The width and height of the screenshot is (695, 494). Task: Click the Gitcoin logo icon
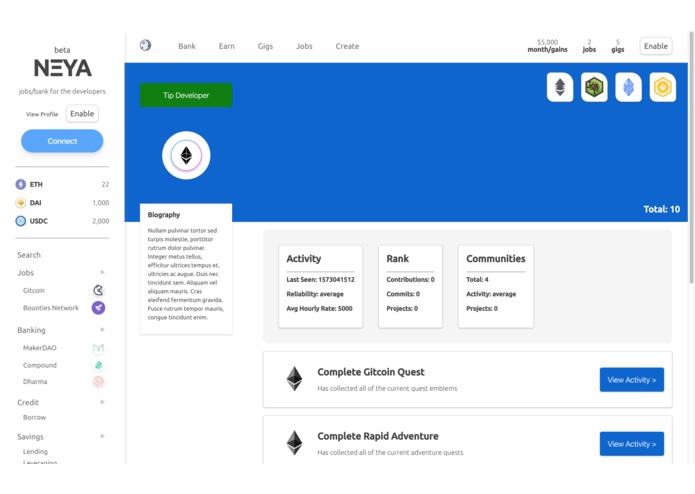[98, 290]
